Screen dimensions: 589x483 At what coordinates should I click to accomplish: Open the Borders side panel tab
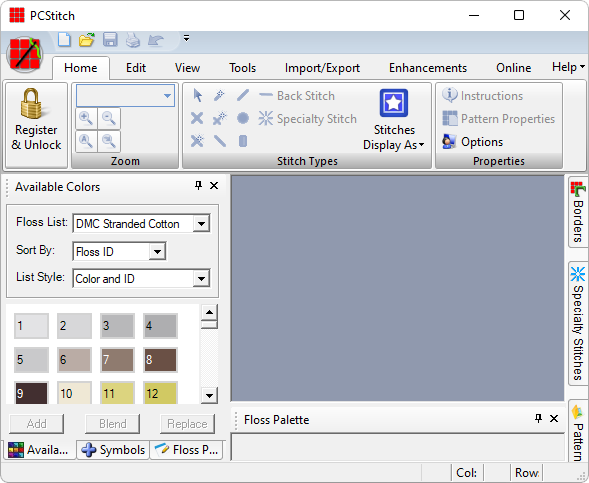[x=578, y=212]
